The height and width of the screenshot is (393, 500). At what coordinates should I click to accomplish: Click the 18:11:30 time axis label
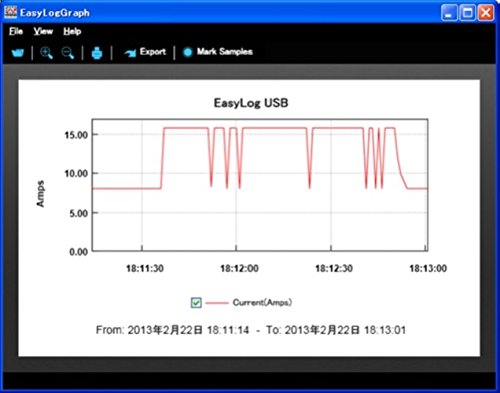click(x=145, y=268)
